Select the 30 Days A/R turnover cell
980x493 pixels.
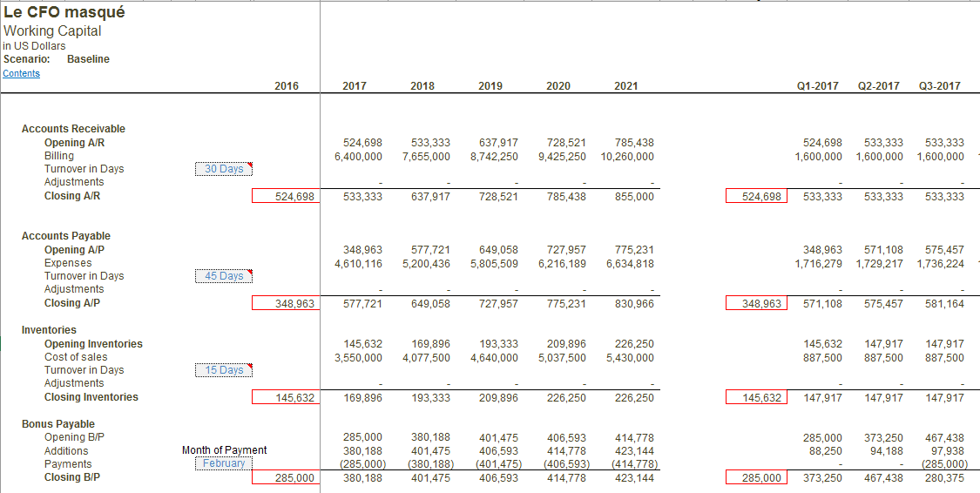click(x=223, y=169)
